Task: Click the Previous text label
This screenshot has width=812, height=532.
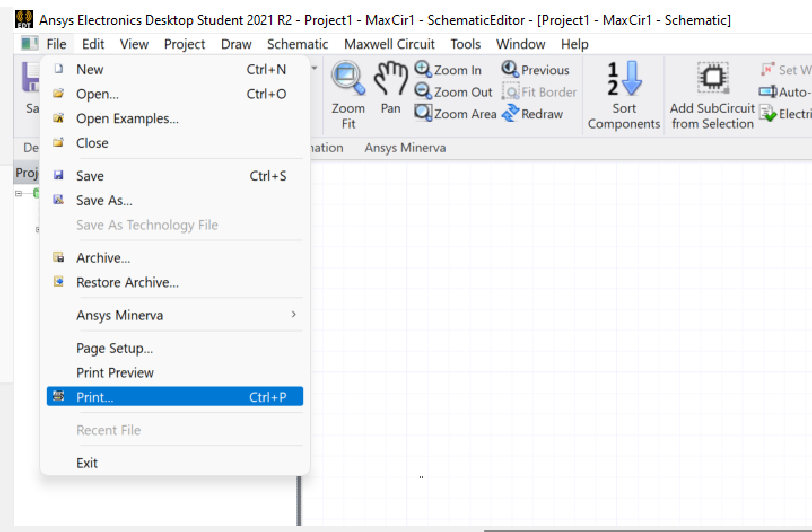Action: (x=545, y=70)
